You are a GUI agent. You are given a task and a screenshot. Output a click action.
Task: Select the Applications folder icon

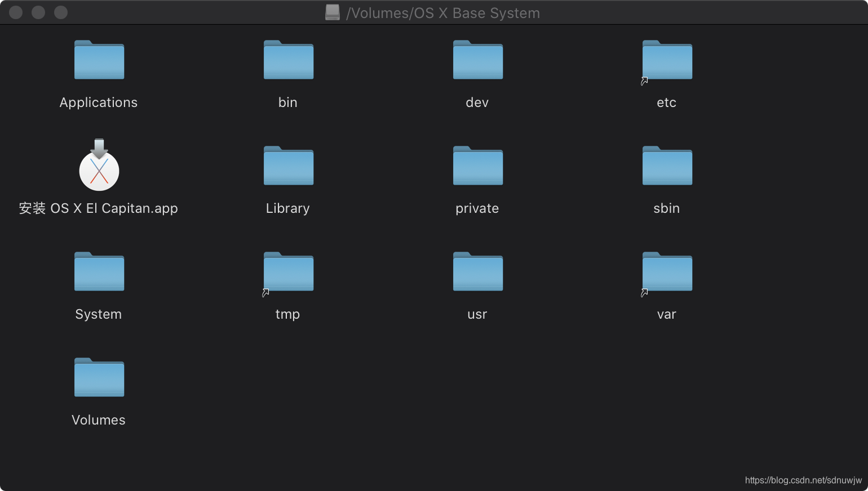tap(99, 60)
